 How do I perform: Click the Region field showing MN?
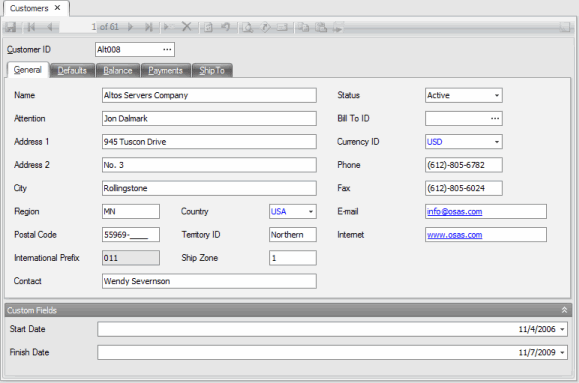point(131,212)
